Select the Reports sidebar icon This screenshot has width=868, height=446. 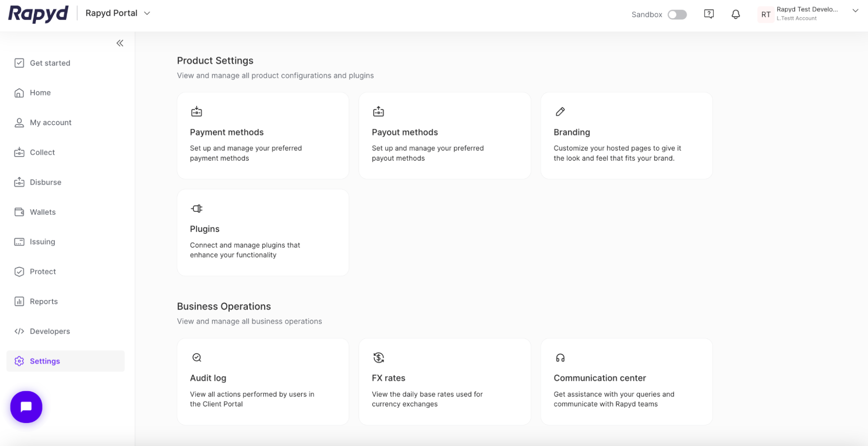pyautogui.click(x=19, y=301)
